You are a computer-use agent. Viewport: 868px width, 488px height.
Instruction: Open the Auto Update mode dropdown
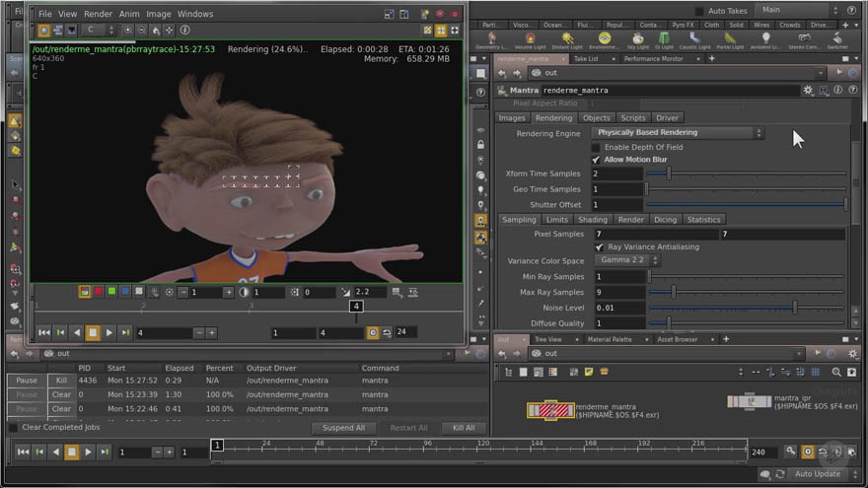[826, 474]
